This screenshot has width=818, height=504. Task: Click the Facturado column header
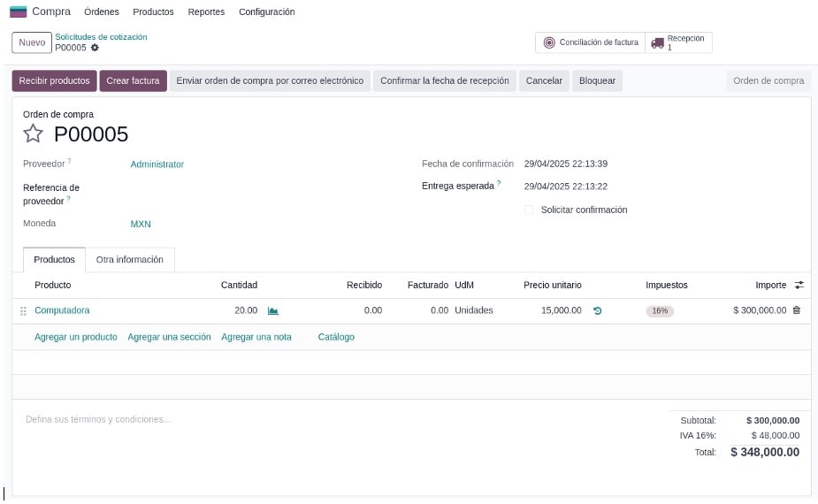(x=428, y=285)
